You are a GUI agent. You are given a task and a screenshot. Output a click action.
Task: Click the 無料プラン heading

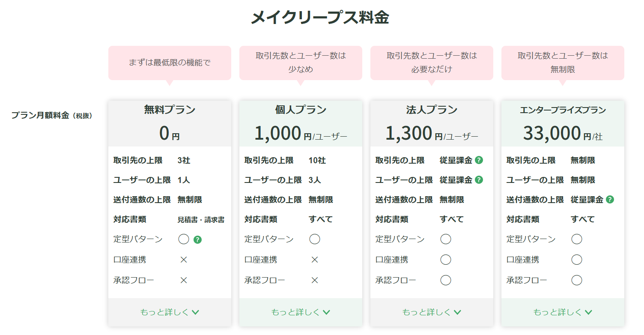(170, 110)
